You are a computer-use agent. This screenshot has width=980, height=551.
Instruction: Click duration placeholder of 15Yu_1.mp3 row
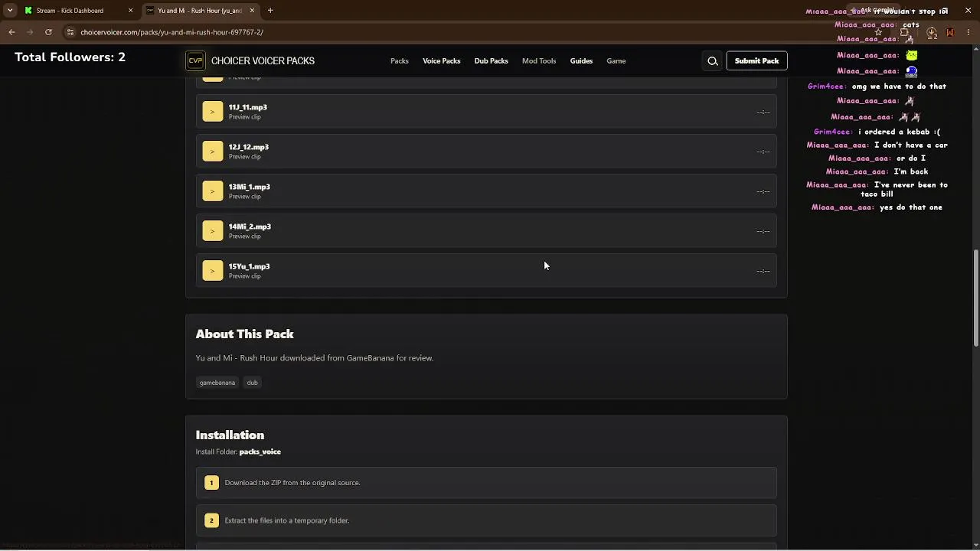pos(763,271)
